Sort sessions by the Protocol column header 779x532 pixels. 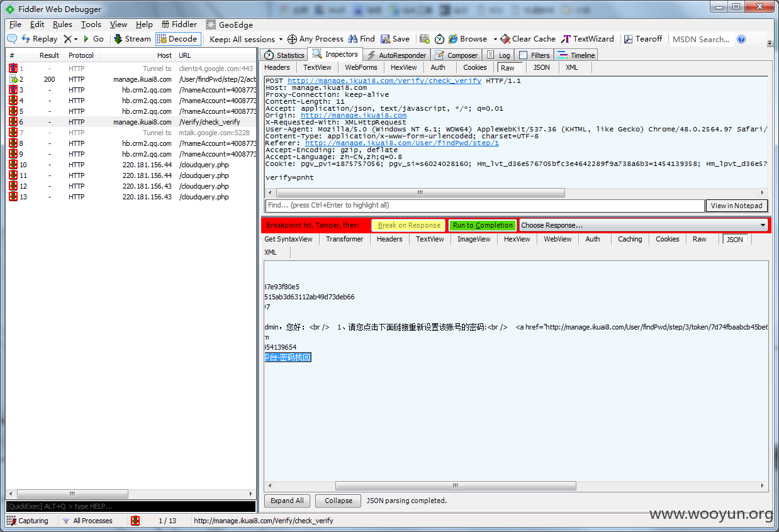[81, 55]
